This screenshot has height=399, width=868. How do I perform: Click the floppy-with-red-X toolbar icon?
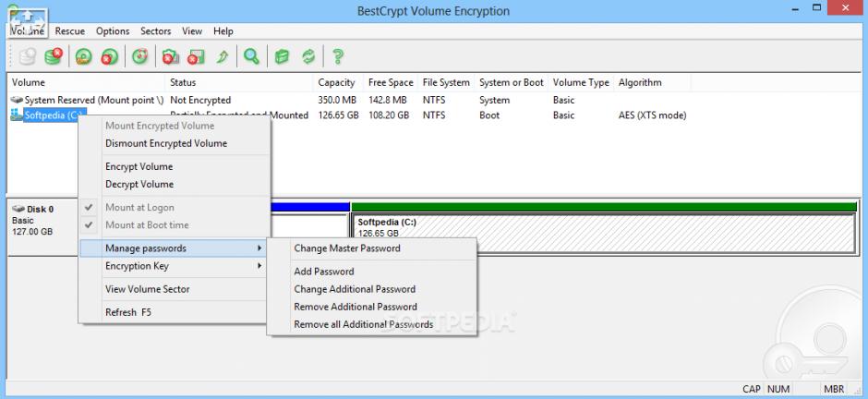196,56
